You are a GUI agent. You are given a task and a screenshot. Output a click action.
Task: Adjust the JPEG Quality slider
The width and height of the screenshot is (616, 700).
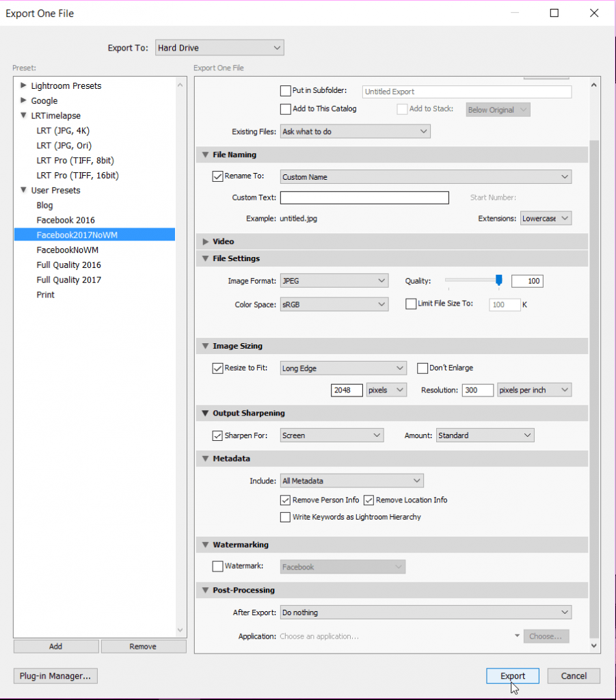pyautogui.click(x=498, y=280)
